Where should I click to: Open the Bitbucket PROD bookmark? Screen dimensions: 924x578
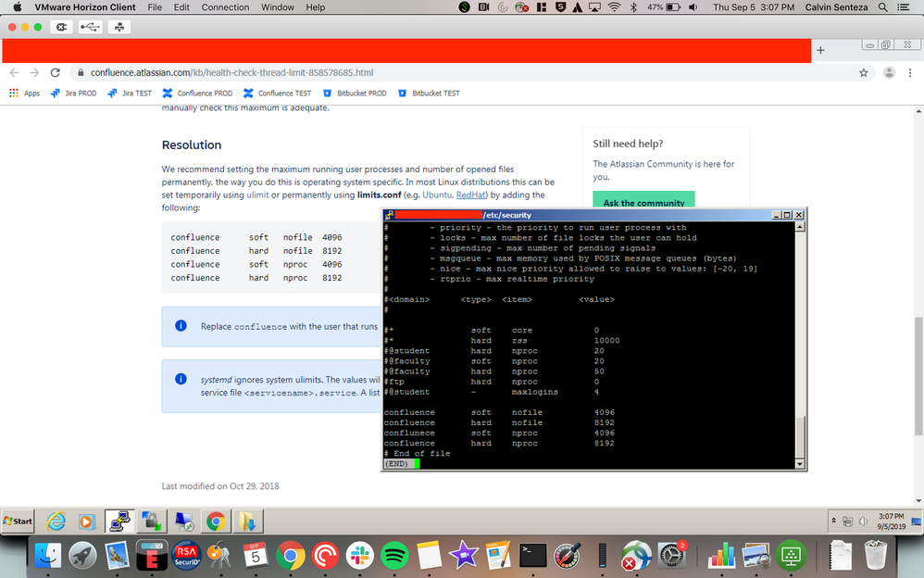click(x=355, y=94)
